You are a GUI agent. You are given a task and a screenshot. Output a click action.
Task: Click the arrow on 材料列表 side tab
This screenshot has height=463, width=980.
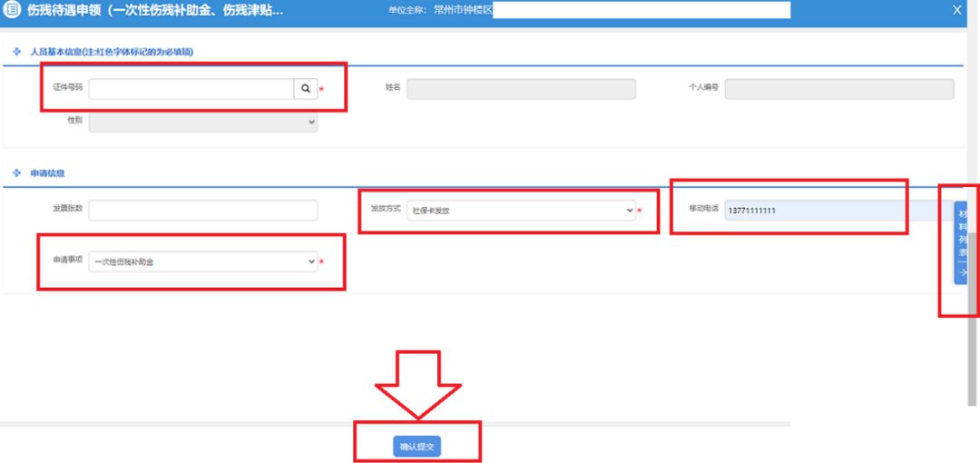point(962,271)
